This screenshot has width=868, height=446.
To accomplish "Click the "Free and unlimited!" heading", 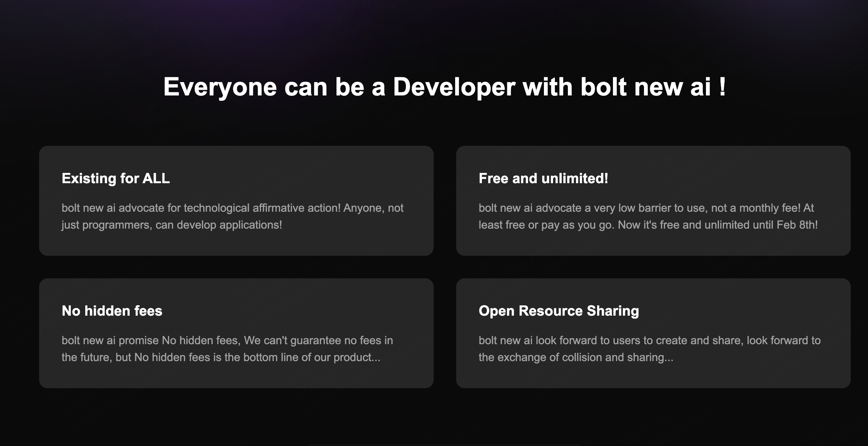I will click(x=543, y=179).
